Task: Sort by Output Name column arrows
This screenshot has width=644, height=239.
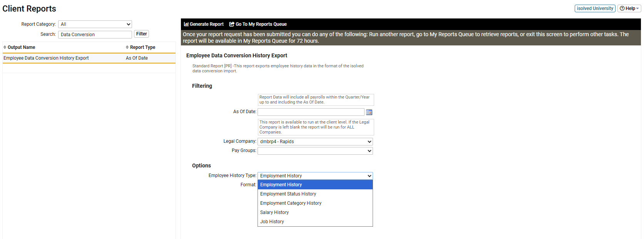Action: point(5,47)
